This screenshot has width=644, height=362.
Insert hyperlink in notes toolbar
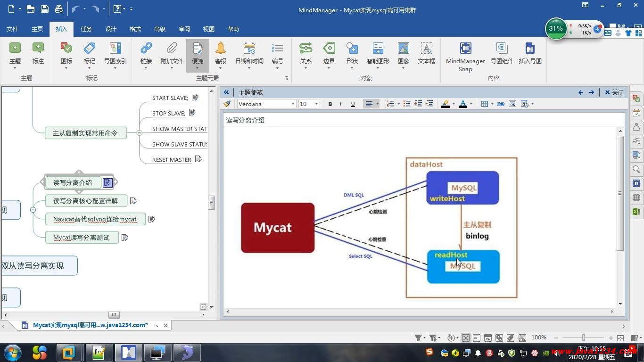point(501,104)
